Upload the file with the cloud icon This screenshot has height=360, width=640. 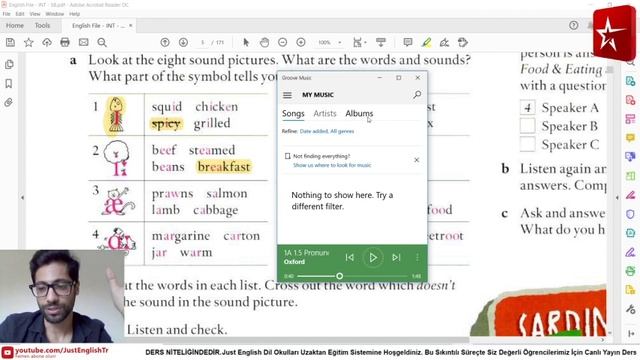(x=47, y=42)
